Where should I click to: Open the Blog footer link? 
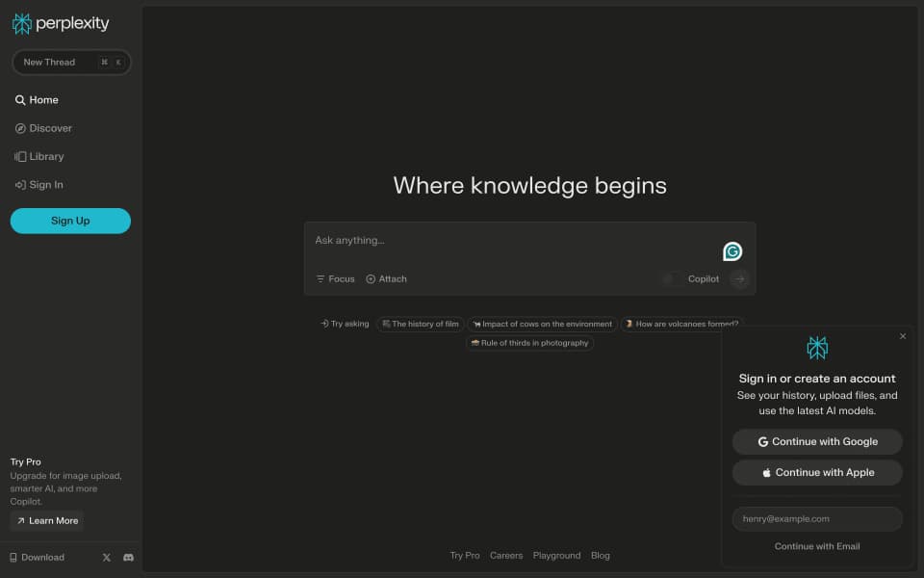(601, 556)
